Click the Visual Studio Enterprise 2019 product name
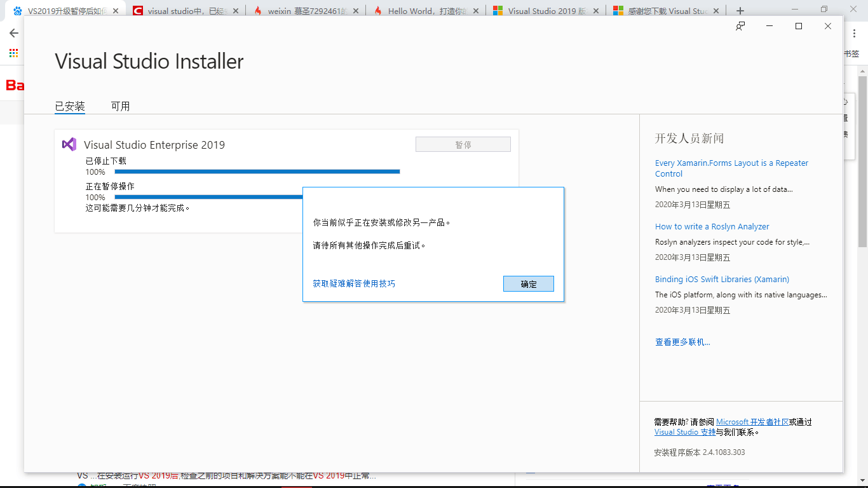This screenshot has width=868, height=488. click(x=154, y=145)
